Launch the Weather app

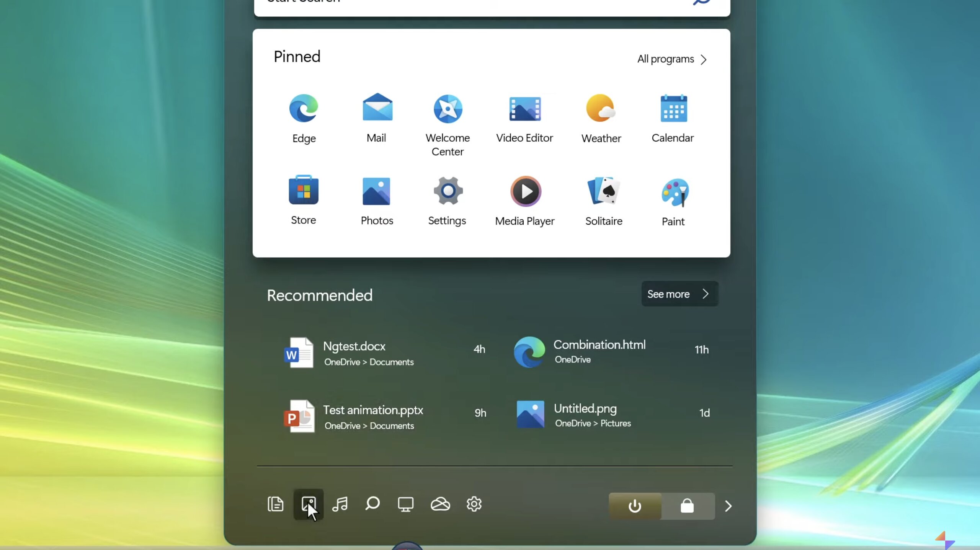coord(601,119)
